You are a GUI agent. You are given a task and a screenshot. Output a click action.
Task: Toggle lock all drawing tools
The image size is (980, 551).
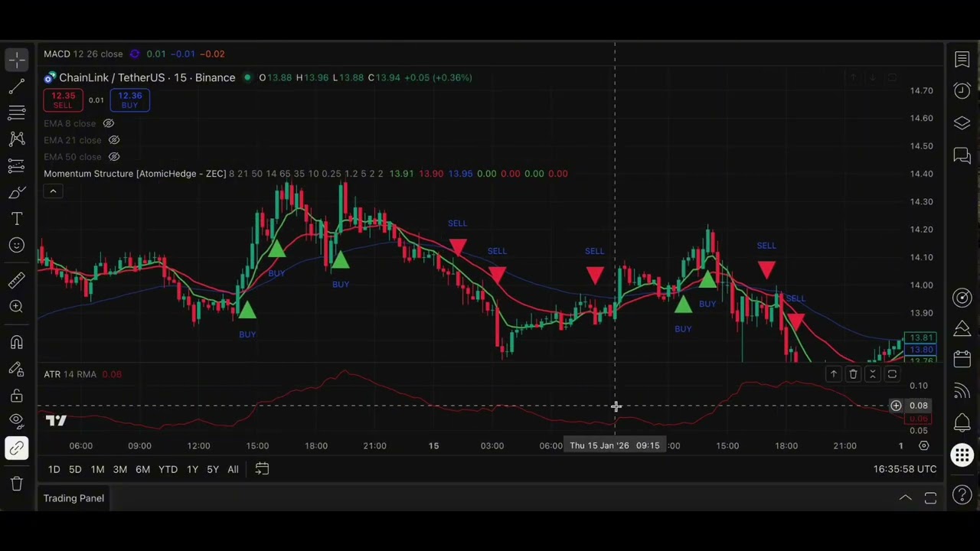(x=17, y=395)
